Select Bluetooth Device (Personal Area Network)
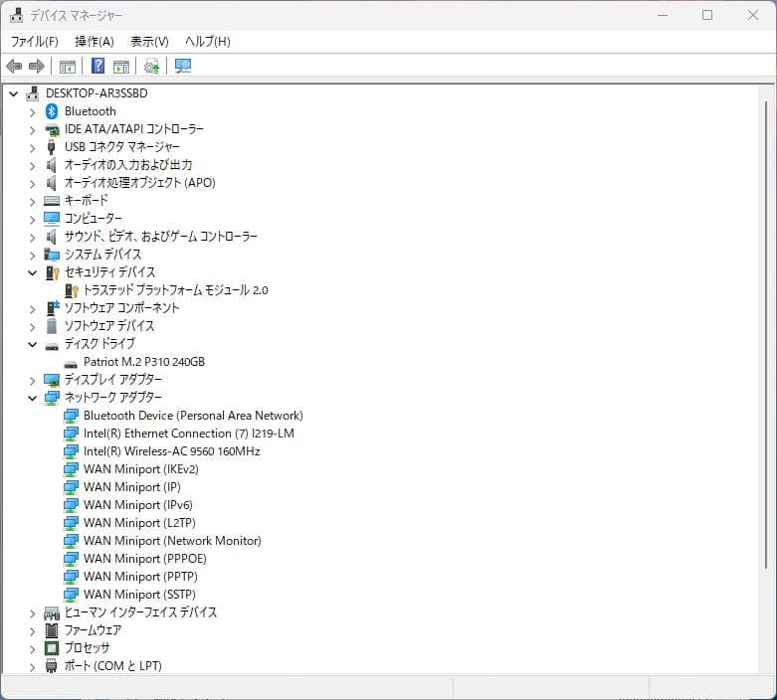The height and width of the screenshot is (700, 777). [x=193, y=416]
